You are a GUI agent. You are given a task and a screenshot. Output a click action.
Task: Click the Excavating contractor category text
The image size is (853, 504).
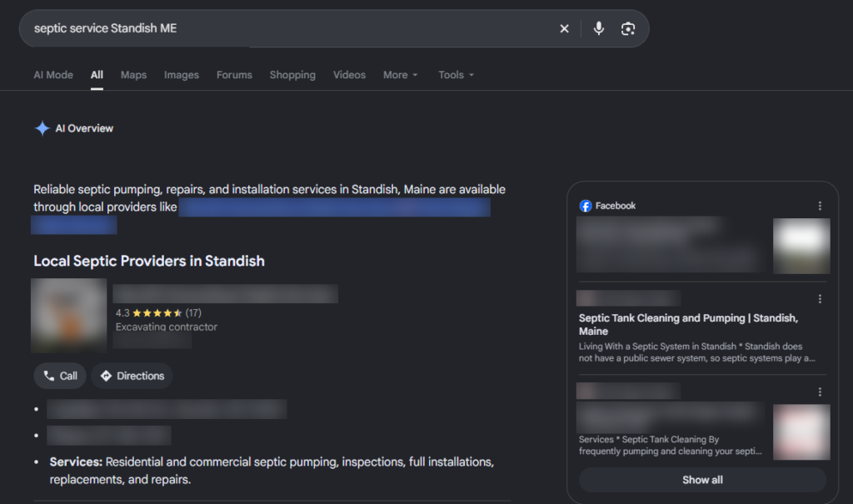166,327
